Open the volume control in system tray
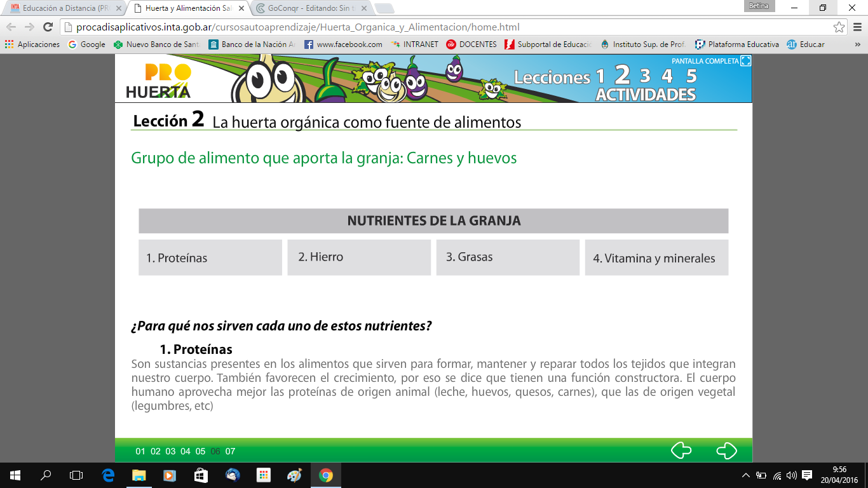The width and height of the screenshot is (868, 488). pos(792,475)
